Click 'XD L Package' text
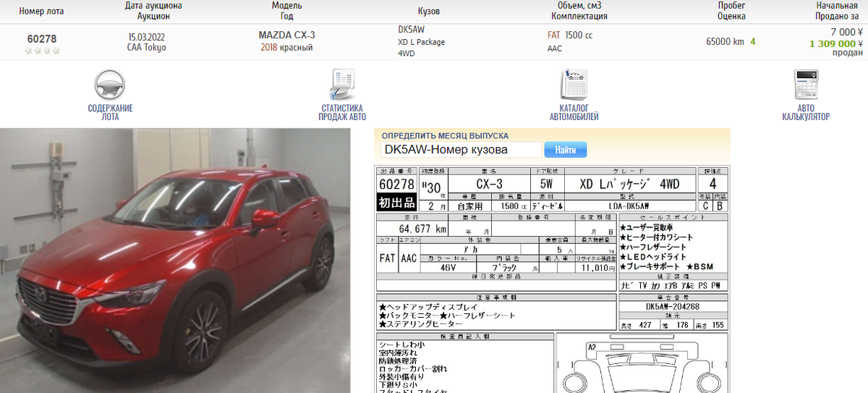The height and width of the screenshot is (393, 868). click(x=422, y=42)
